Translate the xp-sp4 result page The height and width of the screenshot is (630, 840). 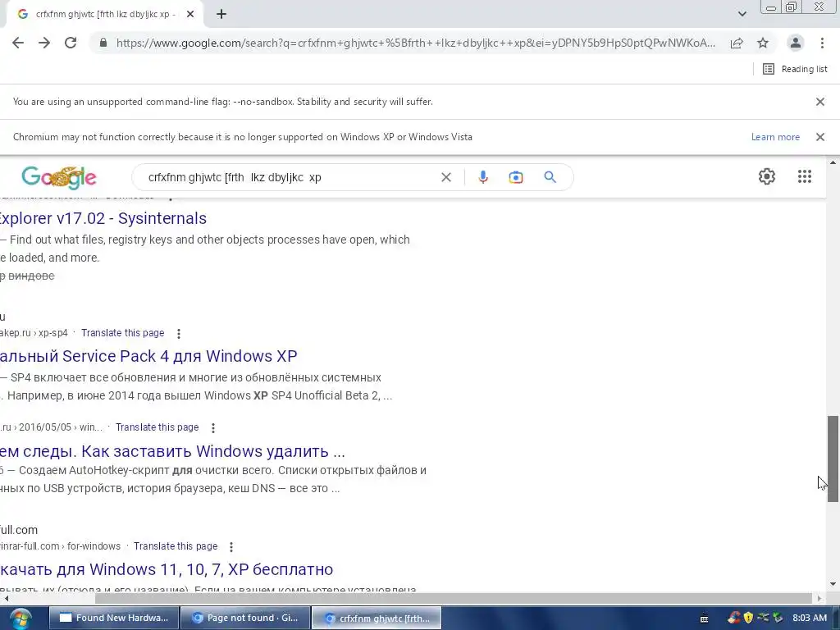[123, 333]
